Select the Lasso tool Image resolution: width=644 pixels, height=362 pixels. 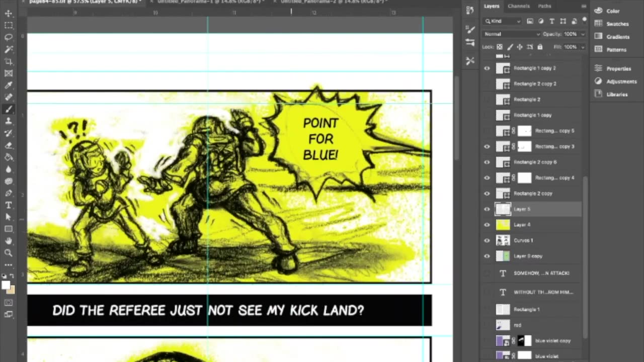click(9, 37)
